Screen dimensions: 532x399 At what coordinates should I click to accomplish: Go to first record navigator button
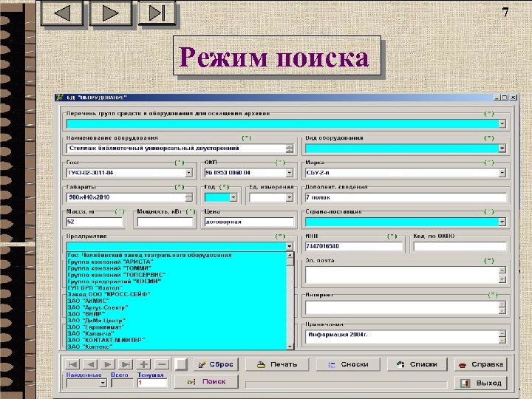(72, 364)
